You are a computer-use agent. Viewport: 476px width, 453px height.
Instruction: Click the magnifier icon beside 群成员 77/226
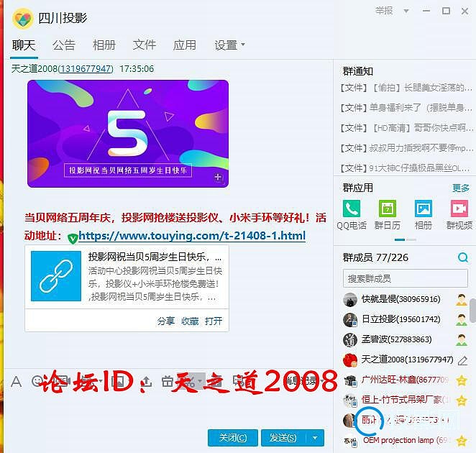pos(463,257)
